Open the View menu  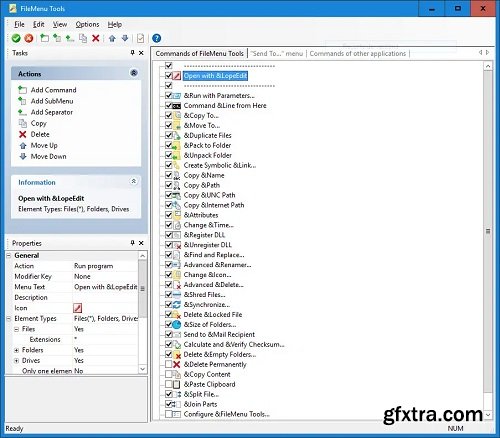click(60, 24)
